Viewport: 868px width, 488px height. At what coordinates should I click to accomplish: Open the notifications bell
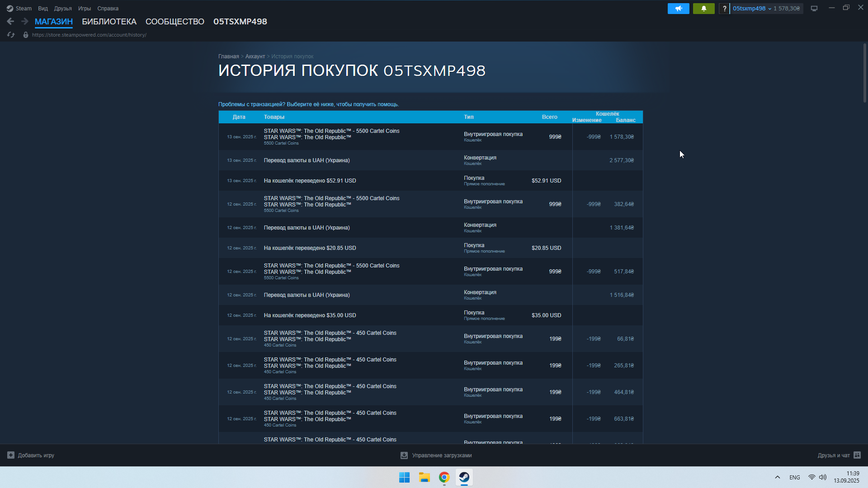point(703,9)
